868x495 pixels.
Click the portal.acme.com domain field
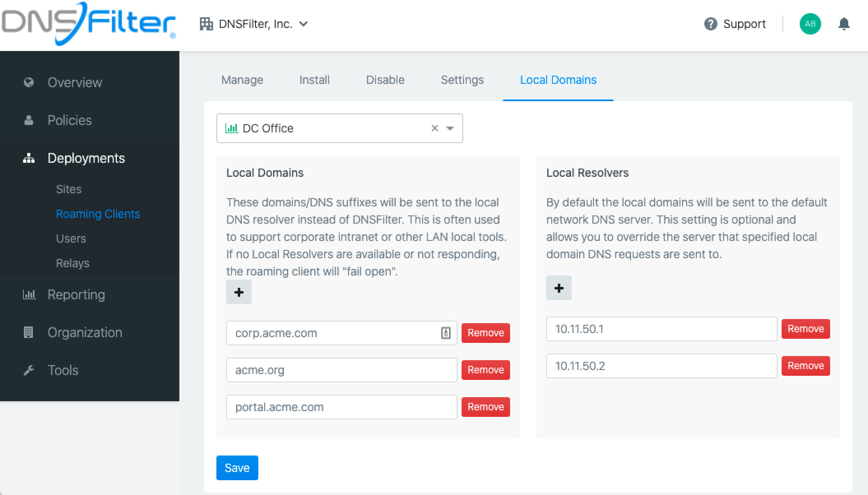341,407
